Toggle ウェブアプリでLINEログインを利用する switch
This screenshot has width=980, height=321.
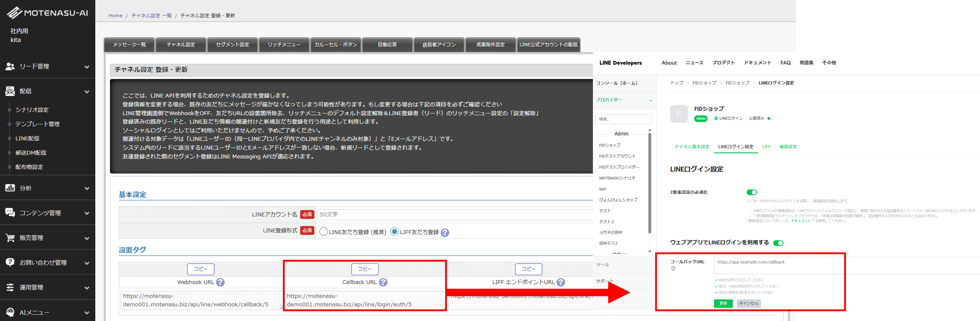click(x=778, y=243)
